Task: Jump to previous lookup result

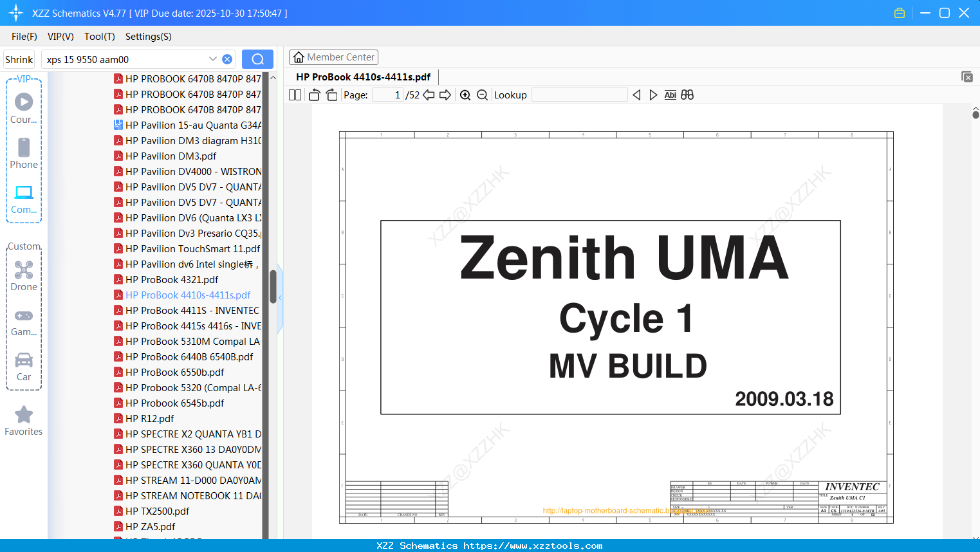Action: 636,95
